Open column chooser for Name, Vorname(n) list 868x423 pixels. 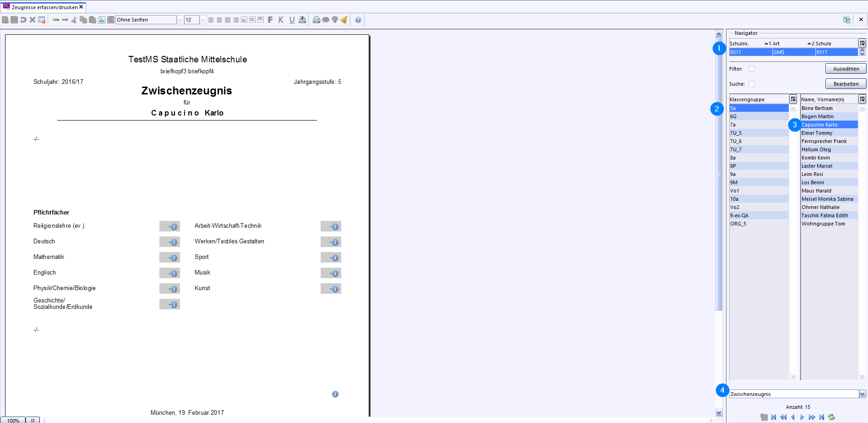pyautogui.click(x=862, y=99)
